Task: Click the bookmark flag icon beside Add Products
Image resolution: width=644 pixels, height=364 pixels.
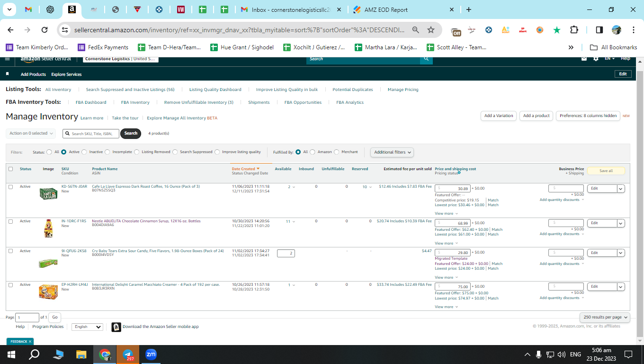Action: point(7,74)
